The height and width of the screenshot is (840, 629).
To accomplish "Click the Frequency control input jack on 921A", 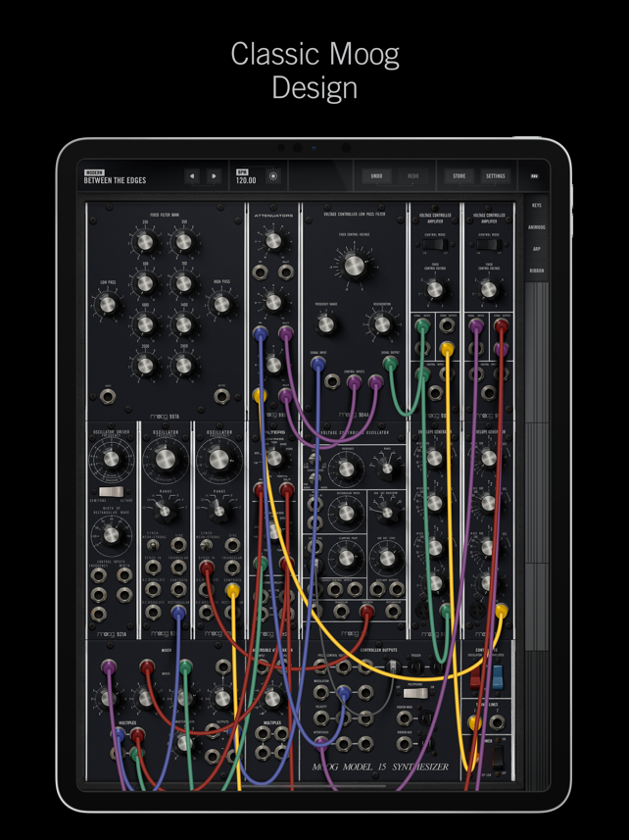I will pyautogui.click(x=99, y=575).
